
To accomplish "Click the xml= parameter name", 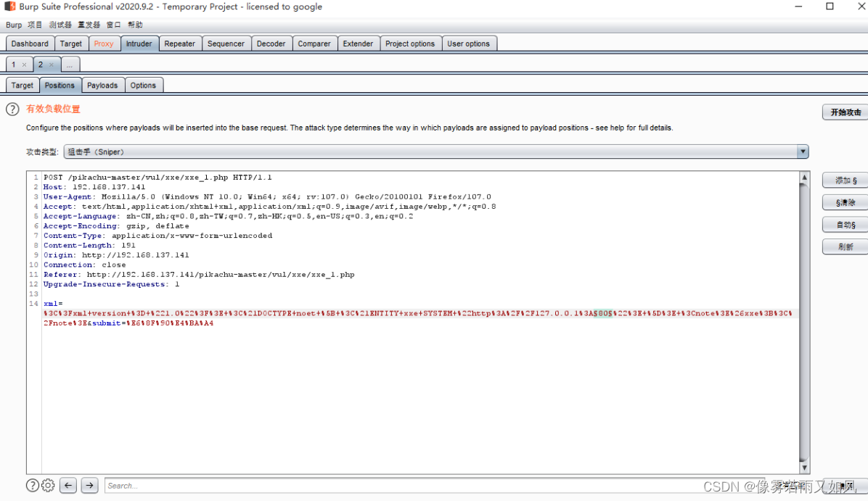I will pos(53,304).
